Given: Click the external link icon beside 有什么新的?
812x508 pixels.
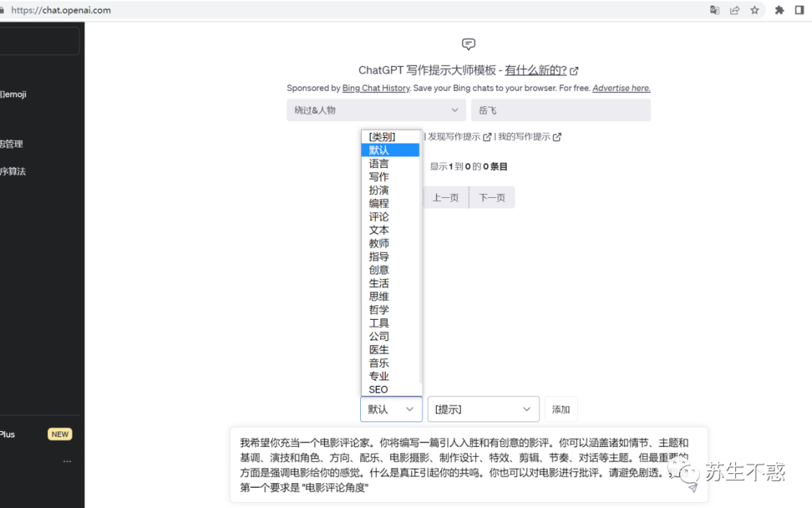Looking at the screenshot, I should (x=574, y=70).
